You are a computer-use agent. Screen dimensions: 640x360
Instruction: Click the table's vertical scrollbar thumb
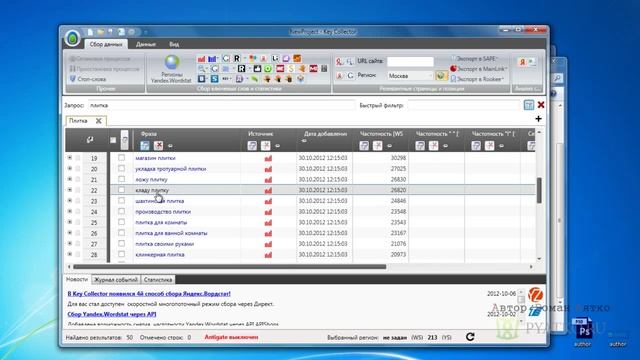click(539, 190)
